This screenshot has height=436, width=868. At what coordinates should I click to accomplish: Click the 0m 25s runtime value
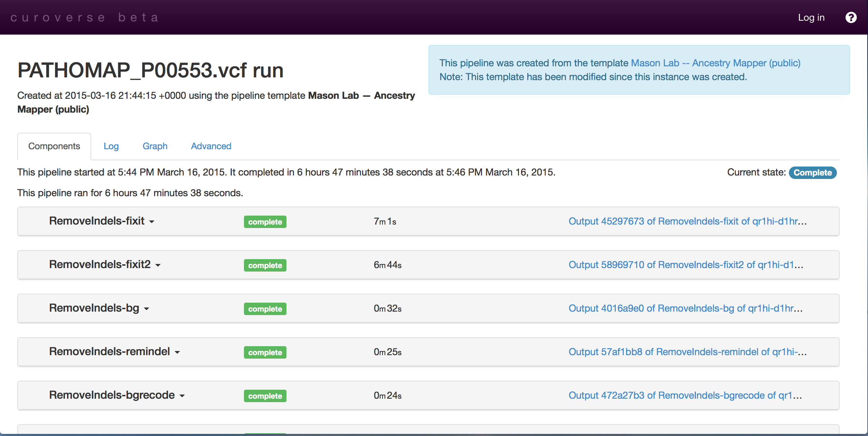click(387, 352)
